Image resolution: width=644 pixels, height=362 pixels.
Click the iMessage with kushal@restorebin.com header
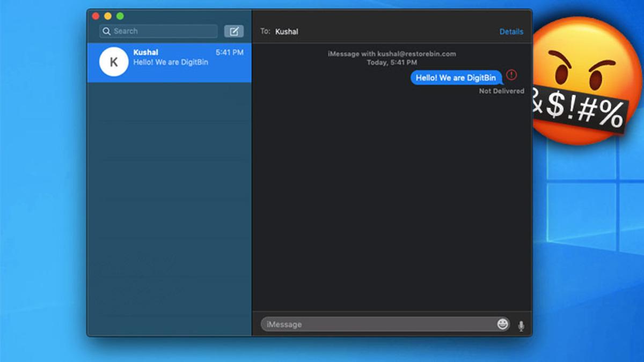pos(392,54)
